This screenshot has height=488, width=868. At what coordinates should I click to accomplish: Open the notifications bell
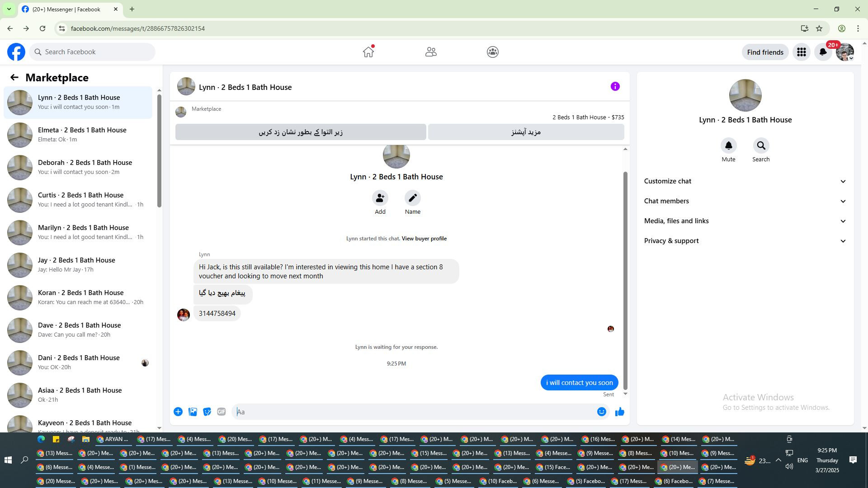click(823, 52)
